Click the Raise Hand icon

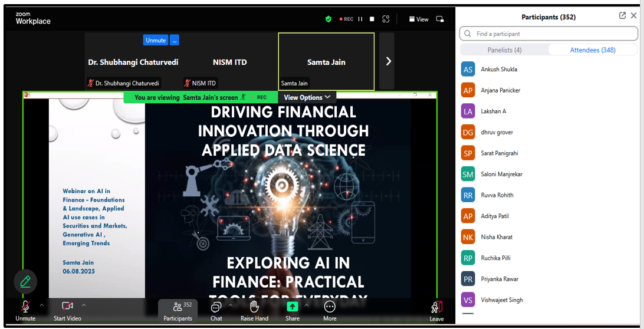(254, 307)
